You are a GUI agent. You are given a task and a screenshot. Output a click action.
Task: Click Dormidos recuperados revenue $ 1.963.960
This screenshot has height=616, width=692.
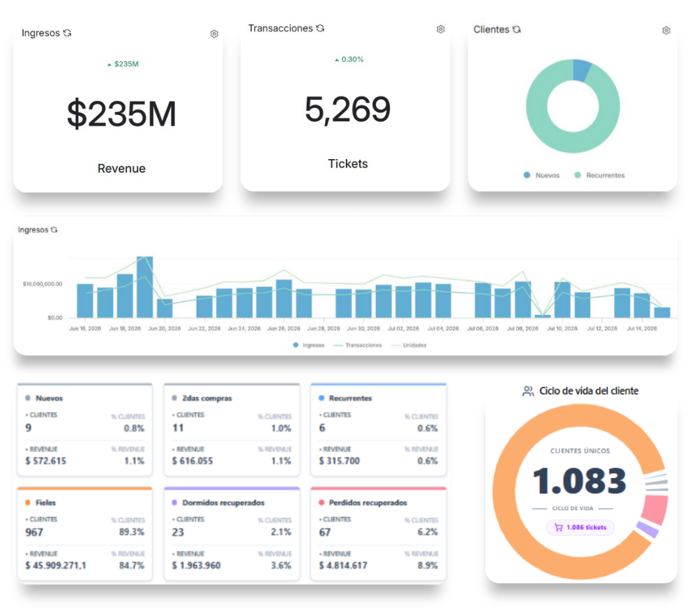(x=197, y=565)
